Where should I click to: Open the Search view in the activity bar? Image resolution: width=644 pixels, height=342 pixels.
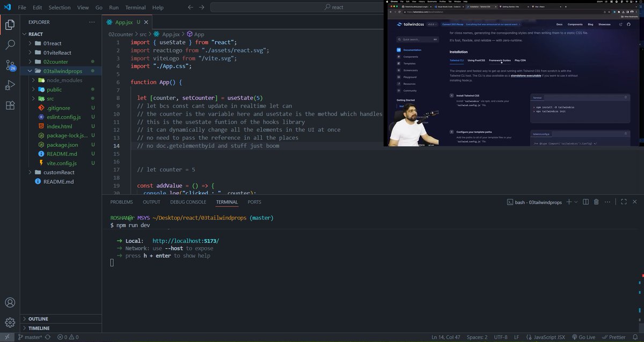click(10, 44)
